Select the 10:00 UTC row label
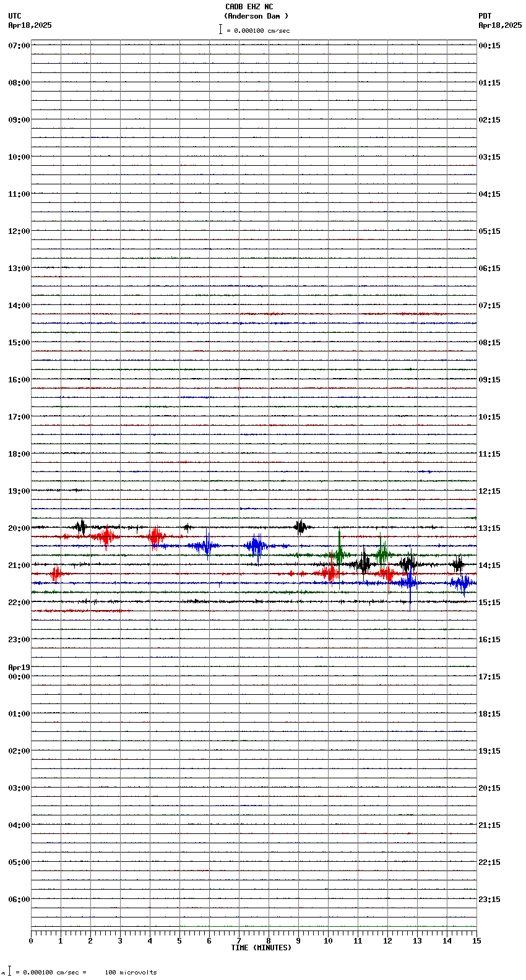Viewport: 526px width, 980px height. pyautogui.click(x=19, y=157)
